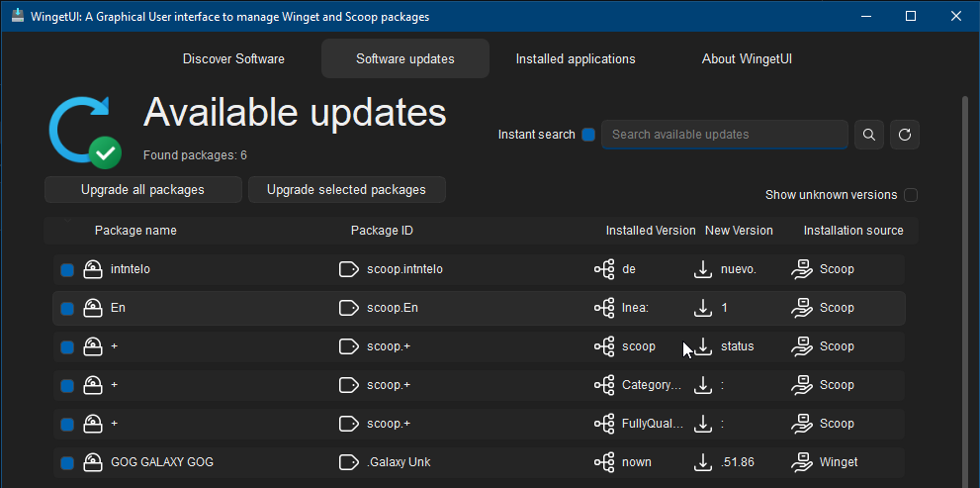Viewport: 980px width, 488px height.
Task: Toggle the Instant search checkbox
Action: point(588,135)
